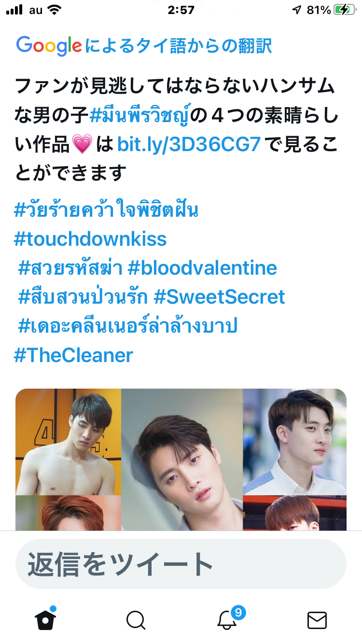Open the center portrait photo

182,460
